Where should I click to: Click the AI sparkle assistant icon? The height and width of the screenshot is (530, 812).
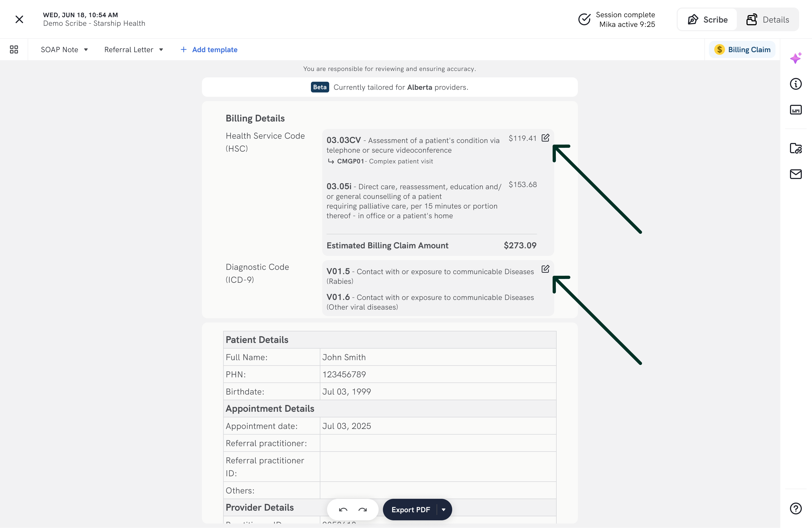(x=796, y=58)
